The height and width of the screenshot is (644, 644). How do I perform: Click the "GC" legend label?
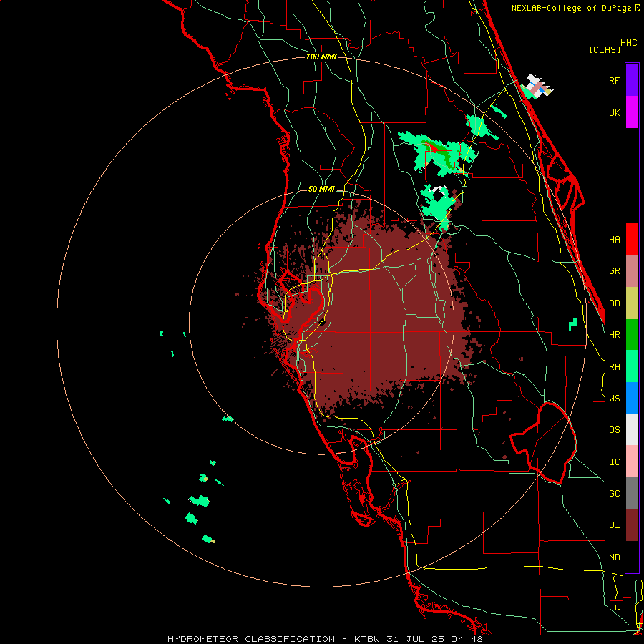614,494
